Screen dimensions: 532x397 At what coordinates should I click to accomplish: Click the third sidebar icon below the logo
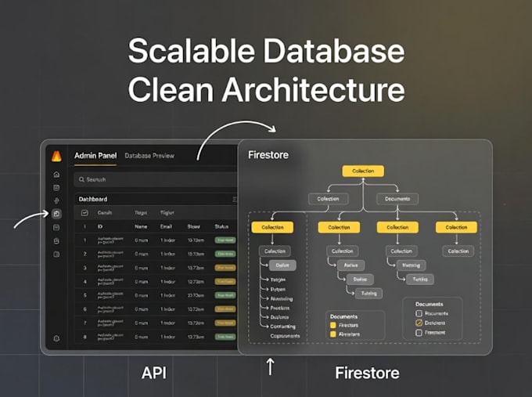point(56,200)
